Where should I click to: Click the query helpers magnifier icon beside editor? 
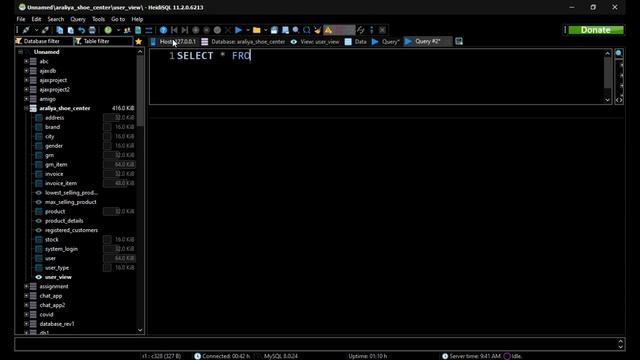point(619,53)
